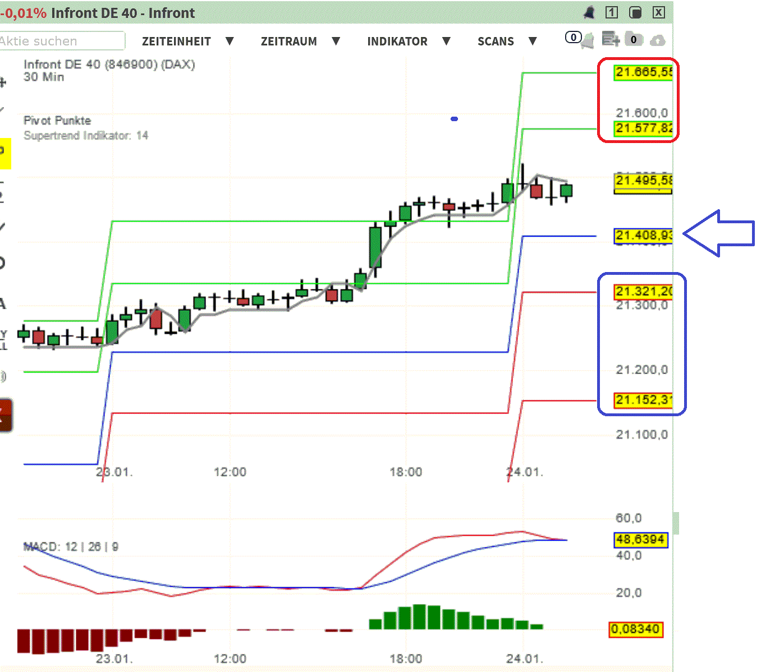Click the "Infront DE 40 (846900) (DAX)" chart title
The image size is (784, 672).
(109, 65)
